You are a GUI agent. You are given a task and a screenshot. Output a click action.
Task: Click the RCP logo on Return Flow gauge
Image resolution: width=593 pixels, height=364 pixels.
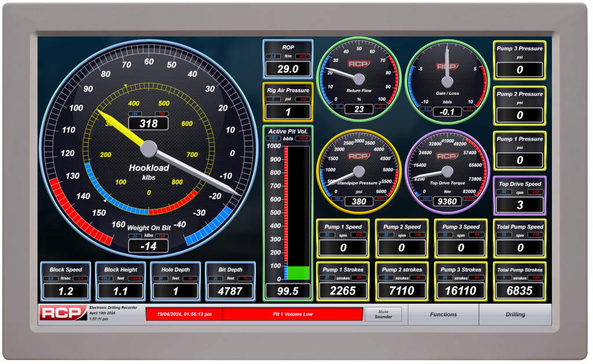click(x=358, y=64)
